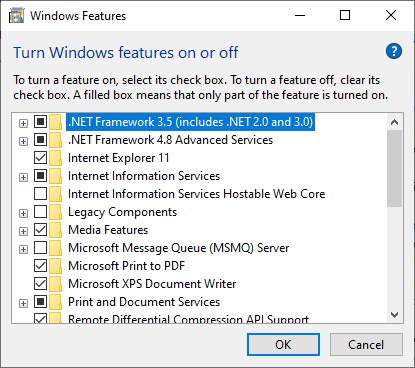Minimize the Windows Features window
415x368 pixels.
(300, 15)
